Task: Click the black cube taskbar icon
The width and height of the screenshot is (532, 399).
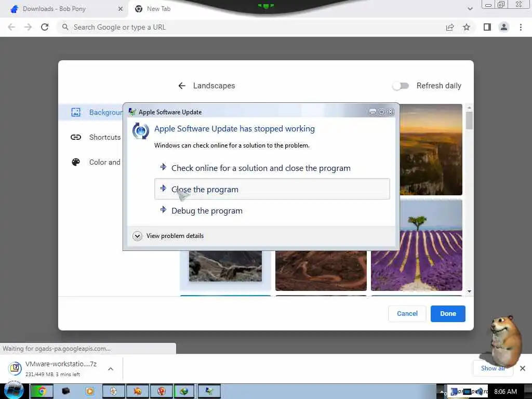Action: [66, 392]
